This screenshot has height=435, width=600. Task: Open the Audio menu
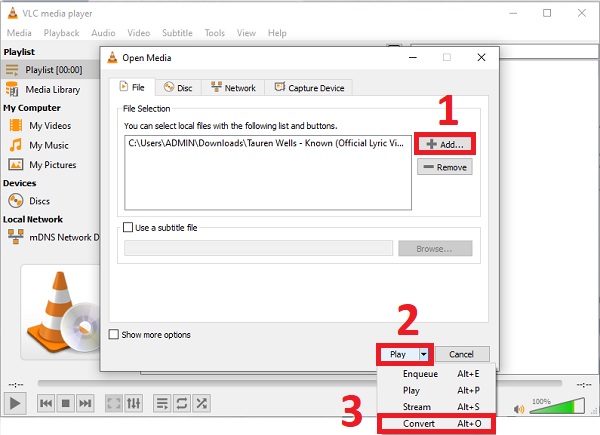[x=103, y=33]
